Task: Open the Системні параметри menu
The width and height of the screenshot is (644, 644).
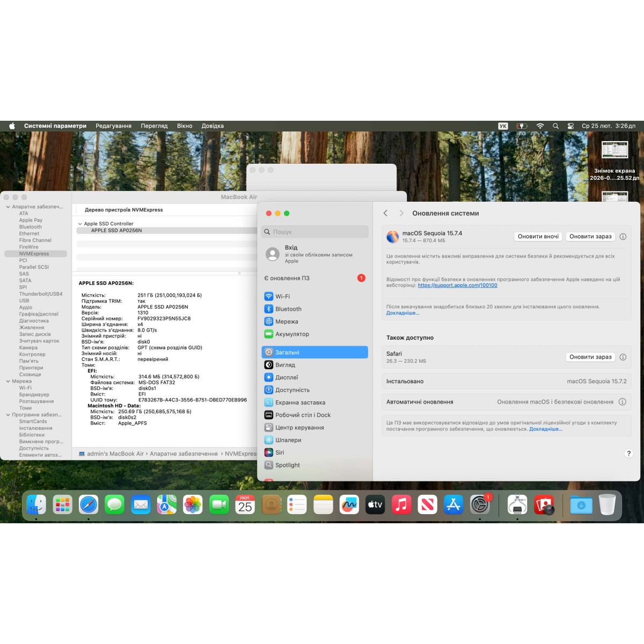Action: pyautogui.click(x=55, y=126)
